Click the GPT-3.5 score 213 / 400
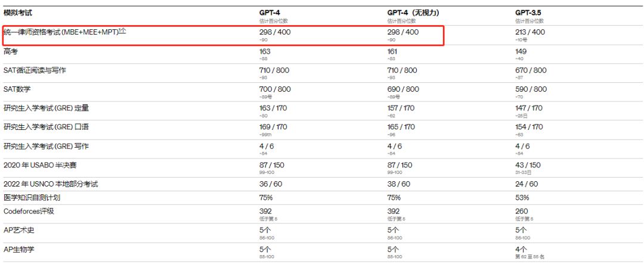Image resolution: width=644 pixels, height=264 pixels. click(x=530, y=32)
